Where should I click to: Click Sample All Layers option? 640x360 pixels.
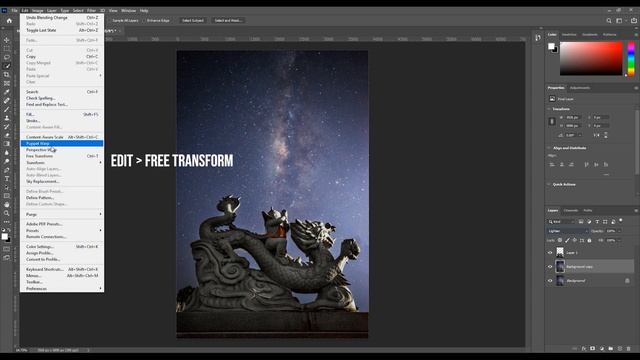pos(125,20)
